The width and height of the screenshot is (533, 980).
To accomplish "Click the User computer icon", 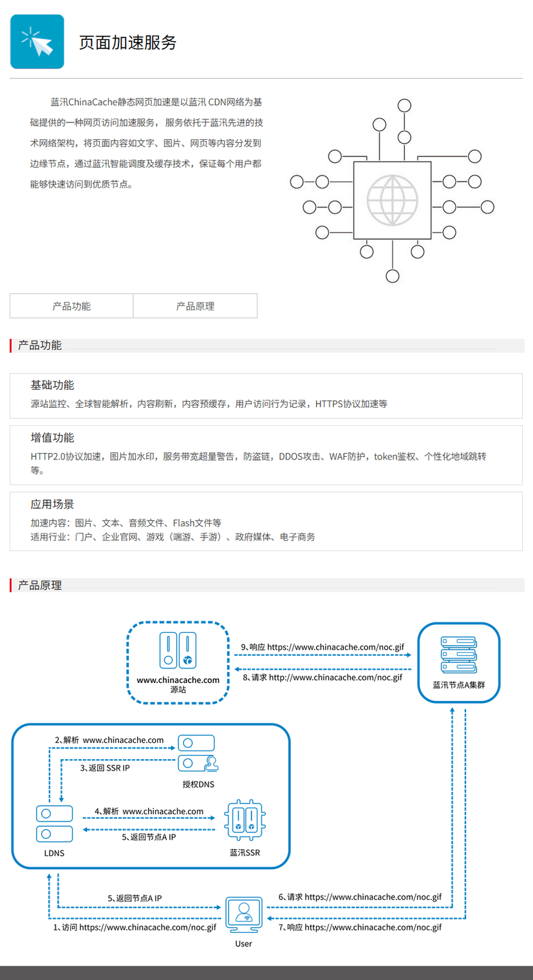I will click(244, 915).
